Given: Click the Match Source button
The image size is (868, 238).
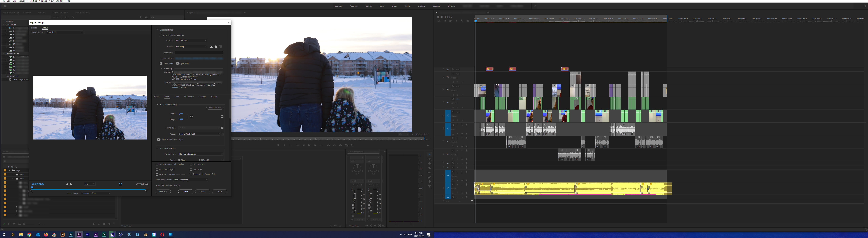Looking at the screenshot, I should 215,107.
